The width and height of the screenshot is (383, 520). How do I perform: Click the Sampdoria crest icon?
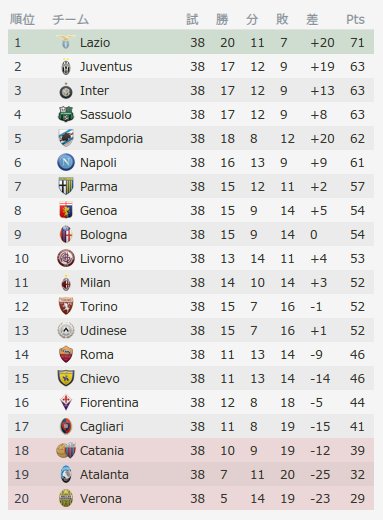(66, 138)
